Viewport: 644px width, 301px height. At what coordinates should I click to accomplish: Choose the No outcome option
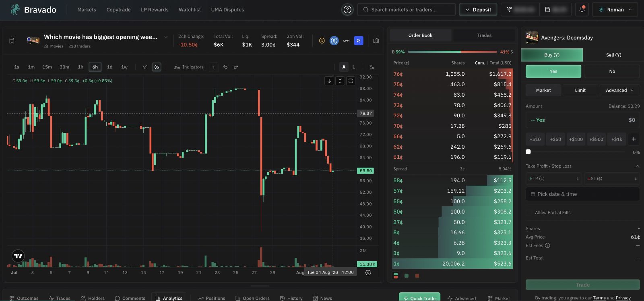coord(612,71)
